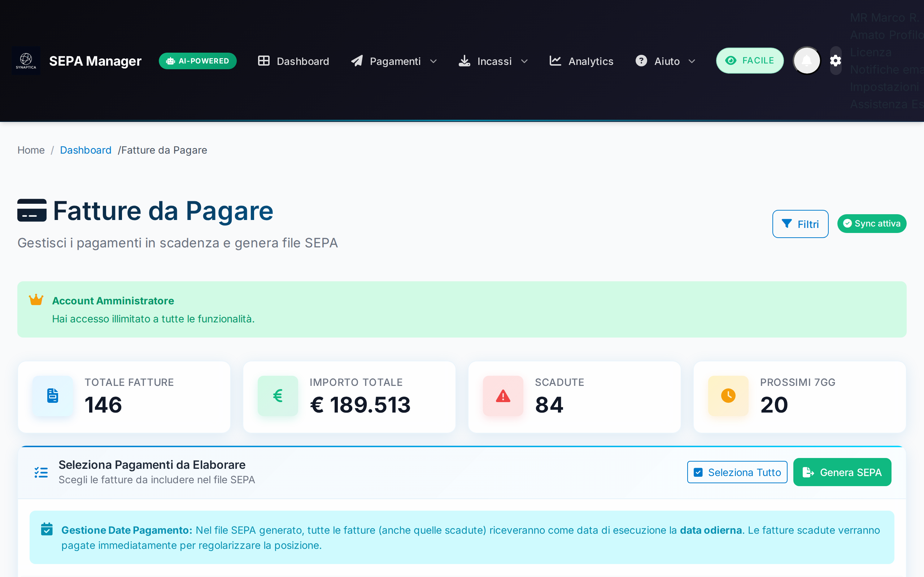Open settings via the gear icon
Screen dimensions: 924x577
click(x=835, y=60)
